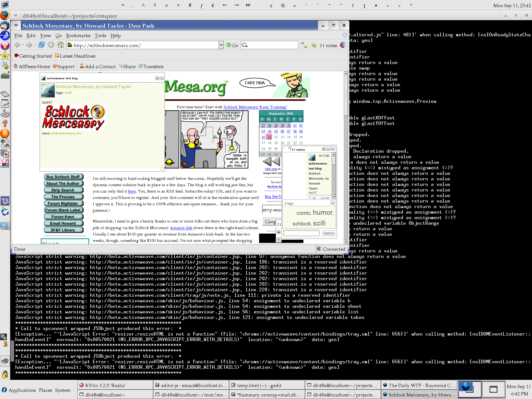Open the Applications menu in bottom panel
This screenshot has width=532, height=399.
click(19, 390)
